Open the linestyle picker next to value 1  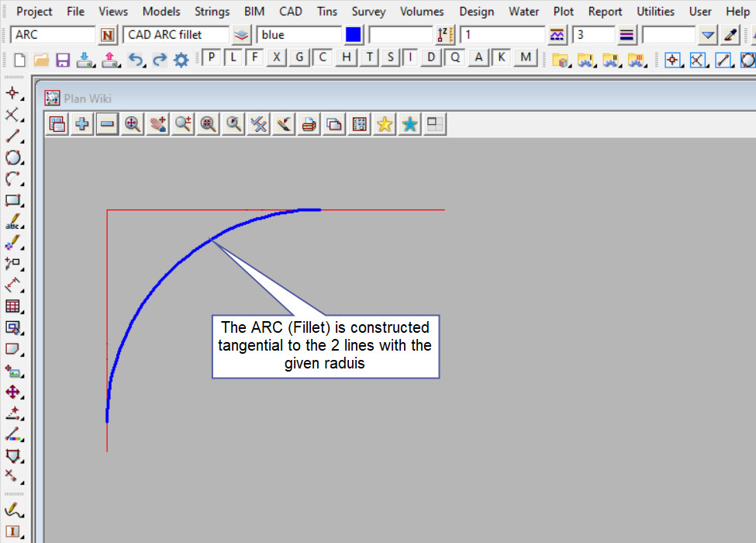pyautogui.click(x=557, y=35)
